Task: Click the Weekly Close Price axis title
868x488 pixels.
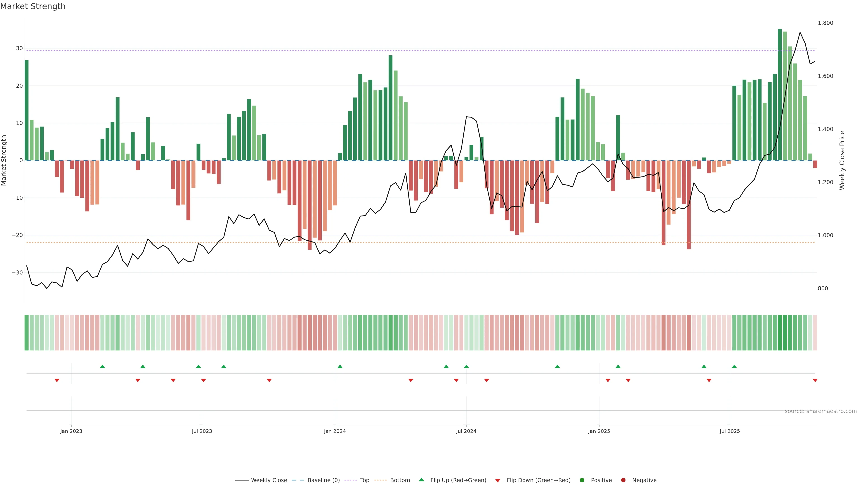Action: click(842, 160)
